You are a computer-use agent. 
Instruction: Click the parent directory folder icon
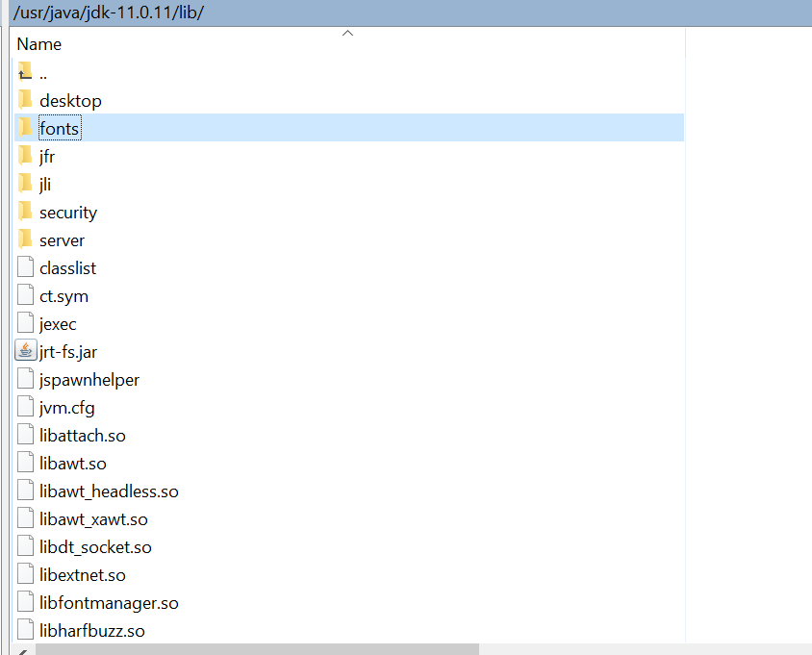[26, 71]
